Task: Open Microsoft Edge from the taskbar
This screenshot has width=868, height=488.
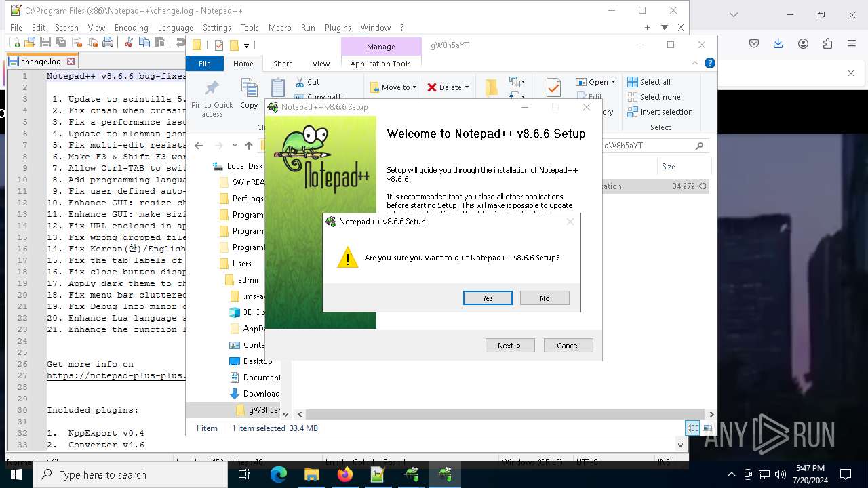Action: click(x=279, y=474)
